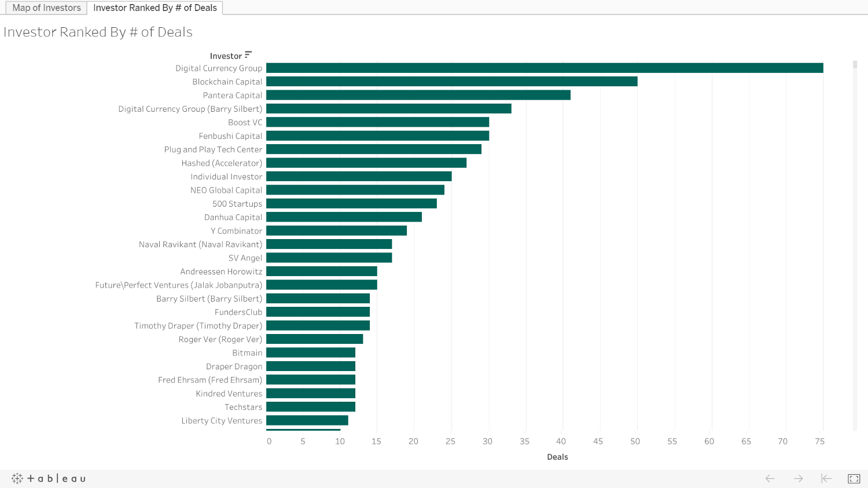Click FundersClub label

pos(238,312)
